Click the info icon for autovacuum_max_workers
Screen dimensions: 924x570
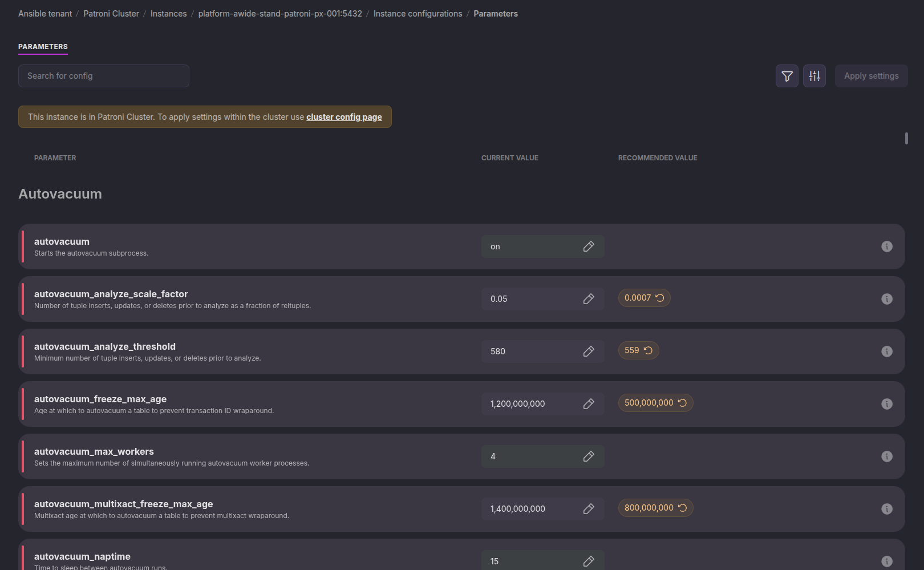887,456
